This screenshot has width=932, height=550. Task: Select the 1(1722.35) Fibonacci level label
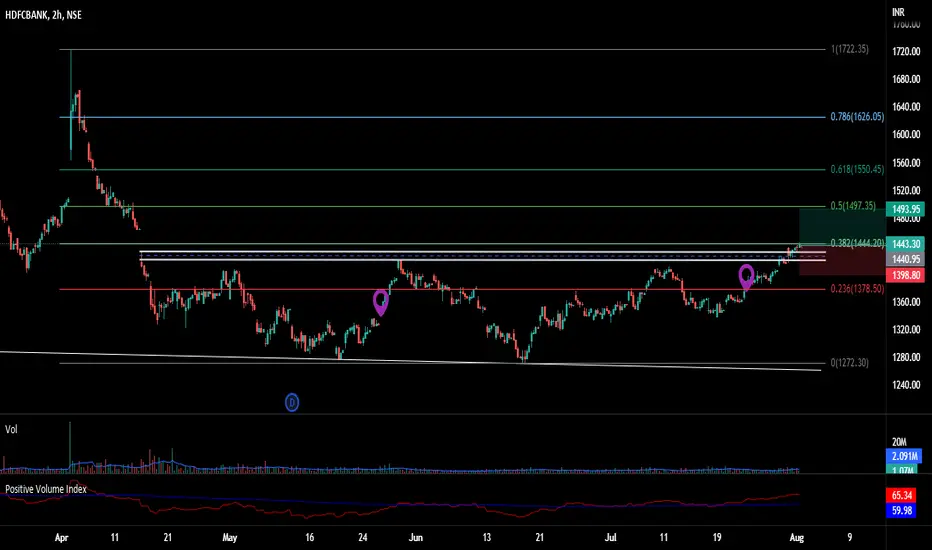pos(849,49)
